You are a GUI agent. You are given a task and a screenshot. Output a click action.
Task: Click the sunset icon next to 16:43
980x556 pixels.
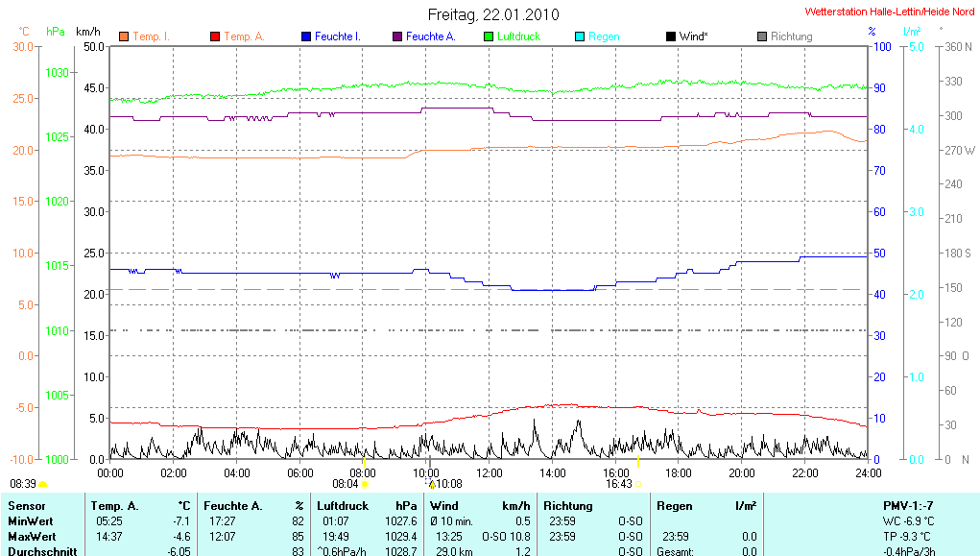(x=638, y=484)
